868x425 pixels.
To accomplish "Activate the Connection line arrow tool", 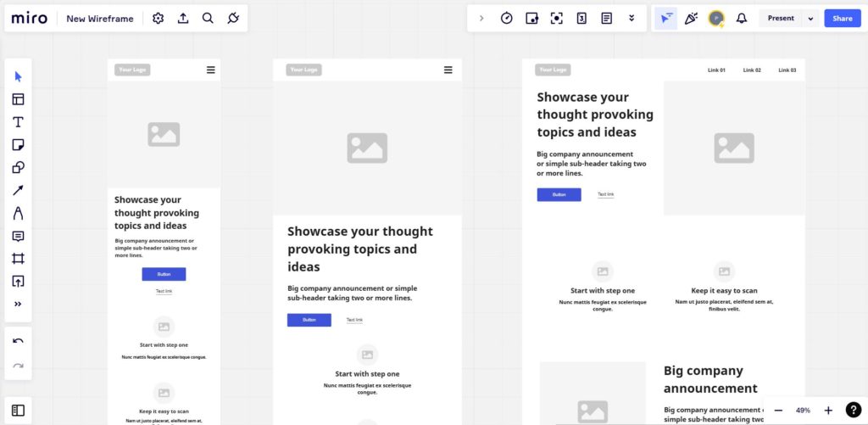I will pos(19,191).
